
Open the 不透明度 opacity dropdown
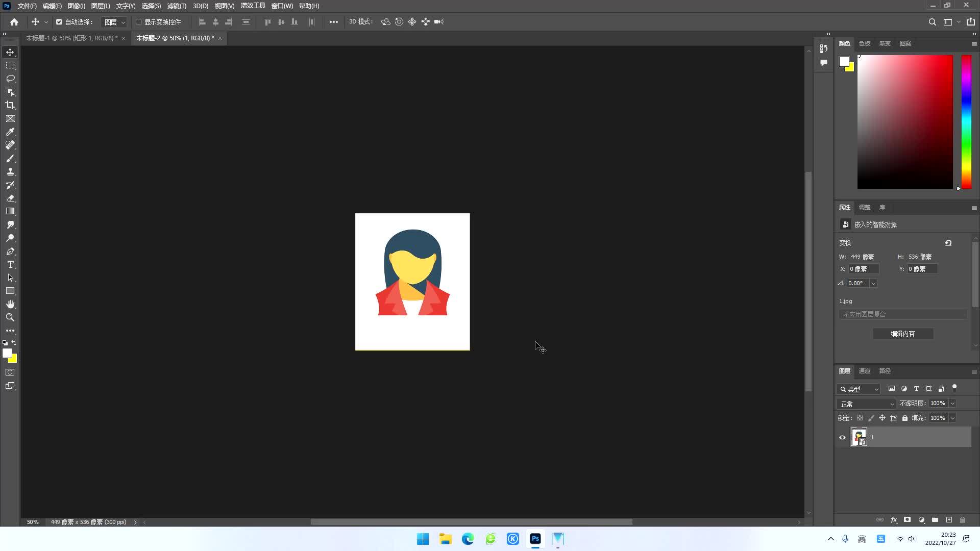click(953, 403)
